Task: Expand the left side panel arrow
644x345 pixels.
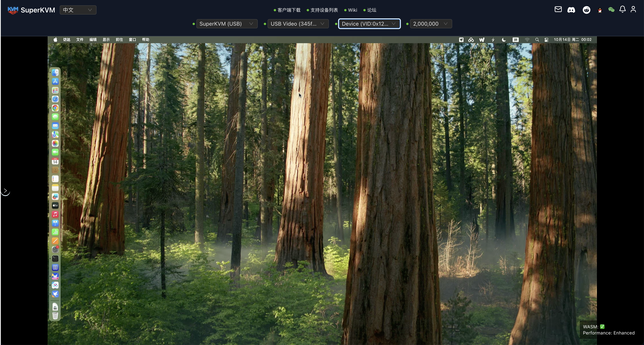Action: pos(5,191)
